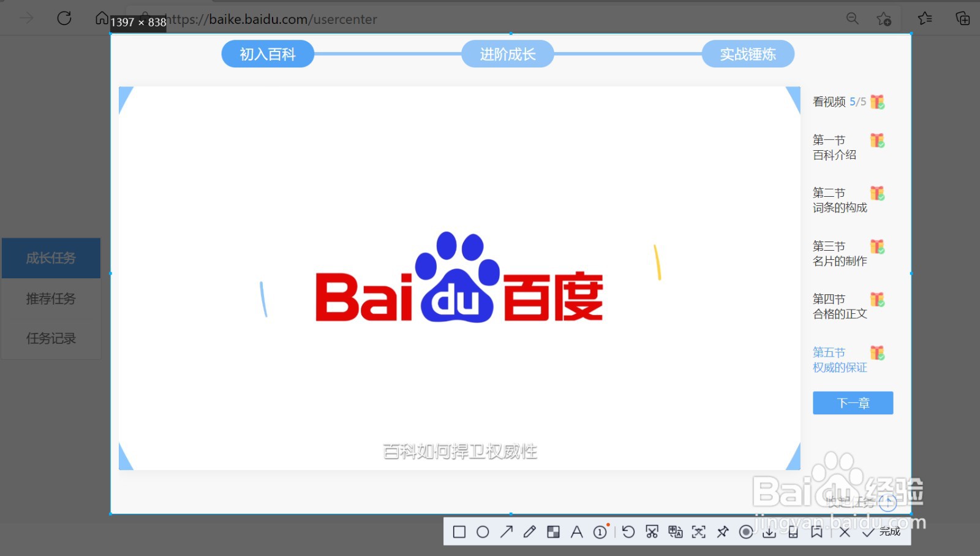The height and width of the screenshot is (556, 980).
Task: Switch to 进阶成长 stage tab
Action: pos(508,54)
